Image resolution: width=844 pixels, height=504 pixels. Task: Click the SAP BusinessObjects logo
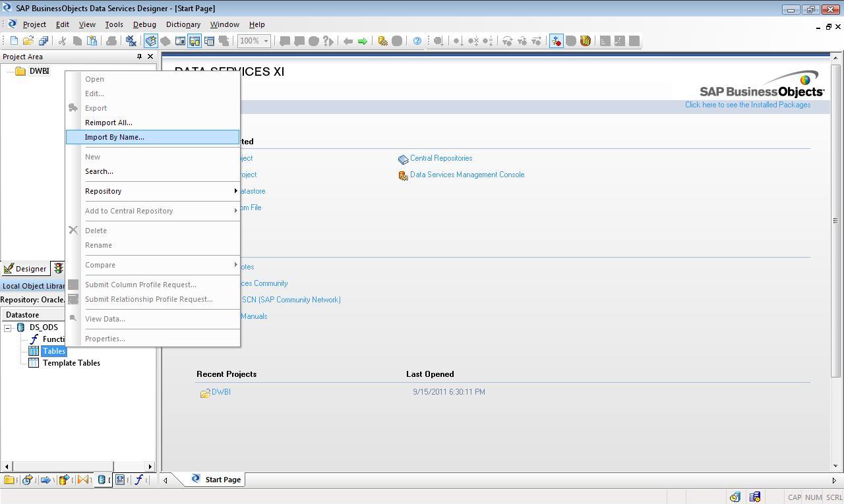point(762,84)
